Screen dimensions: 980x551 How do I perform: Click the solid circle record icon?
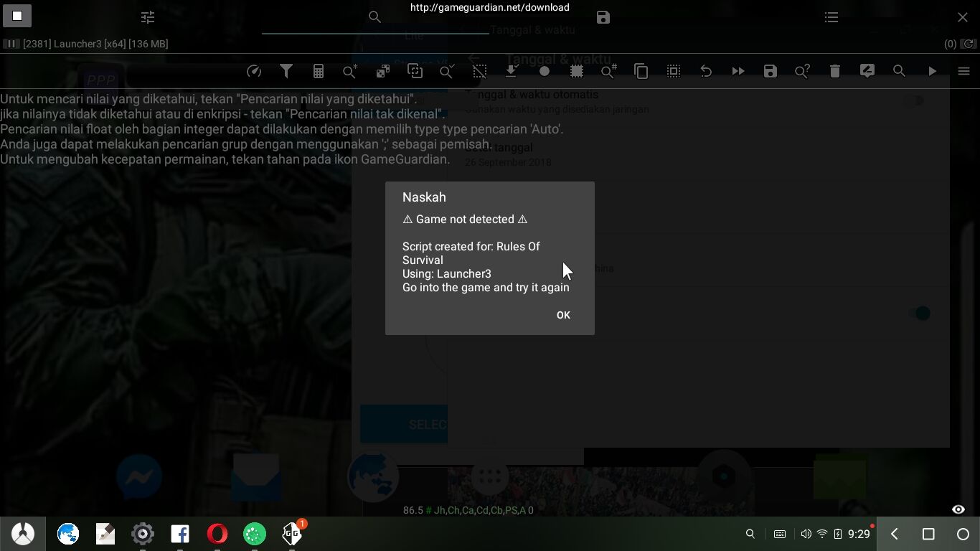pyautogui.click(x=545, y=71)
